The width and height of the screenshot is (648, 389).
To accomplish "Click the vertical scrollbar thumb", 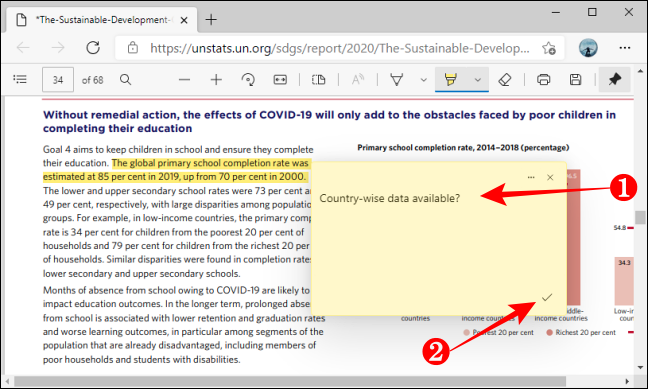I will point(641,217).
